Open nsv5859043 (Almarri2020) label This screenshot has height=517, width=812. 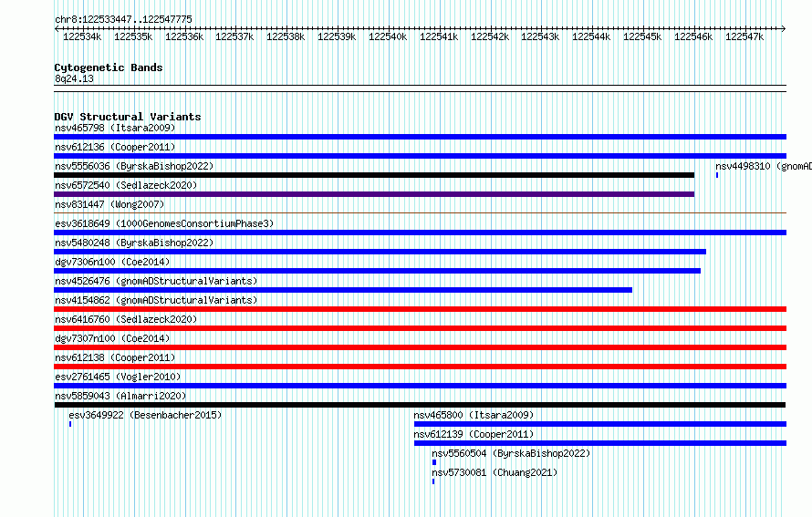coord(120,396)
